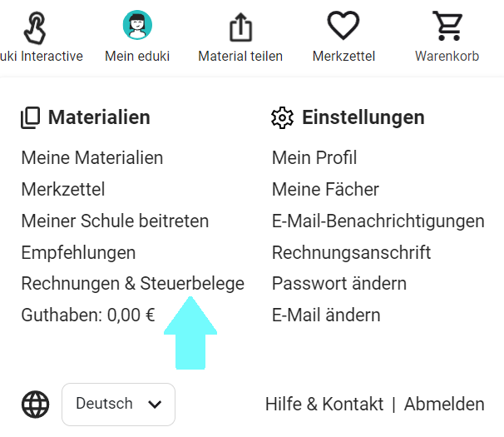The image size is (504, 437).
Task: Open Rechnungen & Steuerbelege
Action: pos(133,284)
